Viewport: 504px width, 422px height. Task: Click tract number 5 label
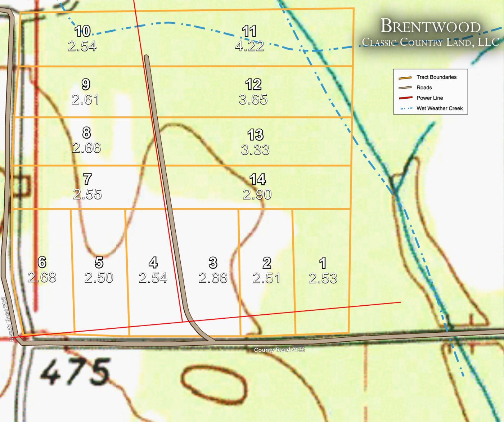click(x=99, y=263)
